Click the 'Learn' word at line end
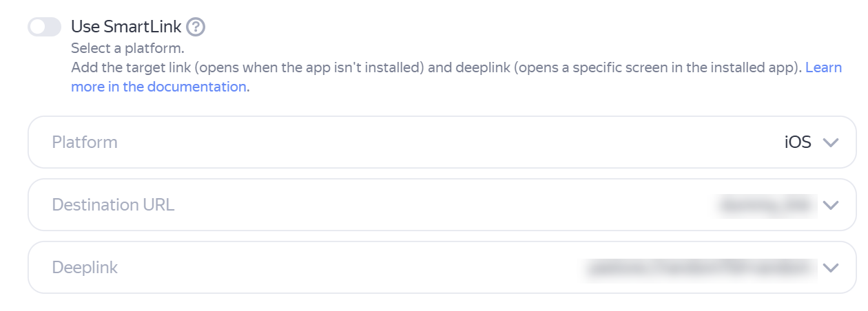The width and height of the screenshot is (868, 311). point(823,67)
